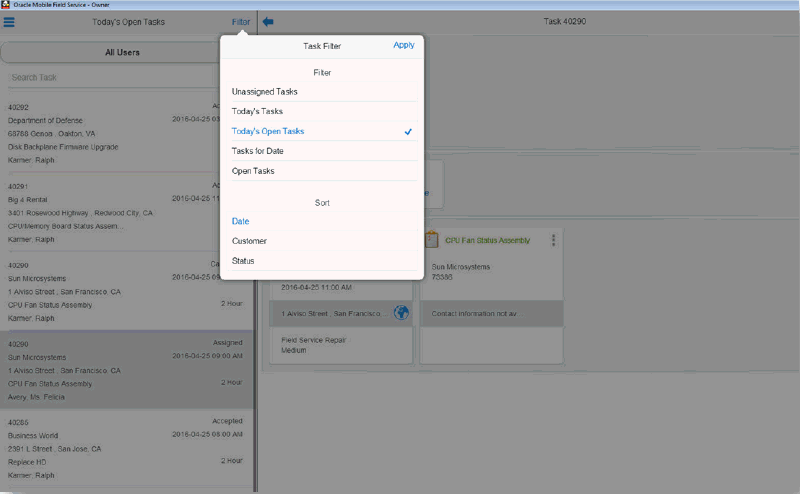Screen dimensions: 800x494
Task: Select the checked Today's Open Tasks filter
Action: [x=322, y=131]
